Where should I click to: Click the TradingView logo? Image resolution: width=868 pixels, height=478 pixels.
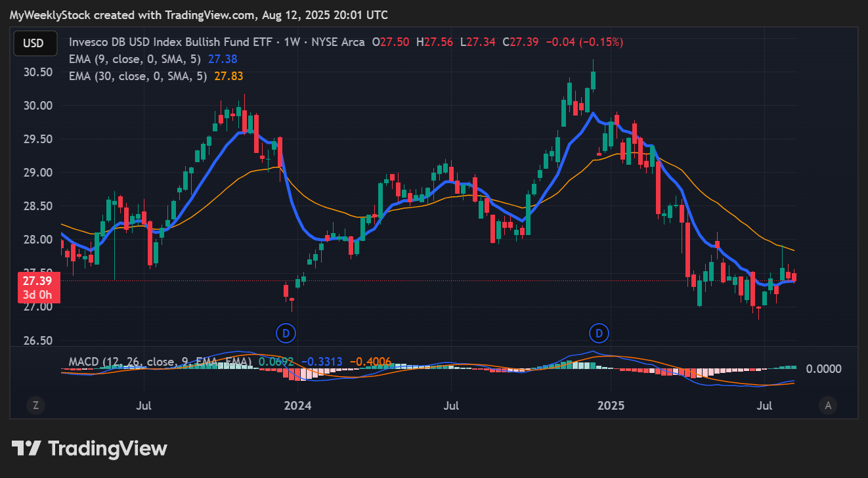click(90, 448)
